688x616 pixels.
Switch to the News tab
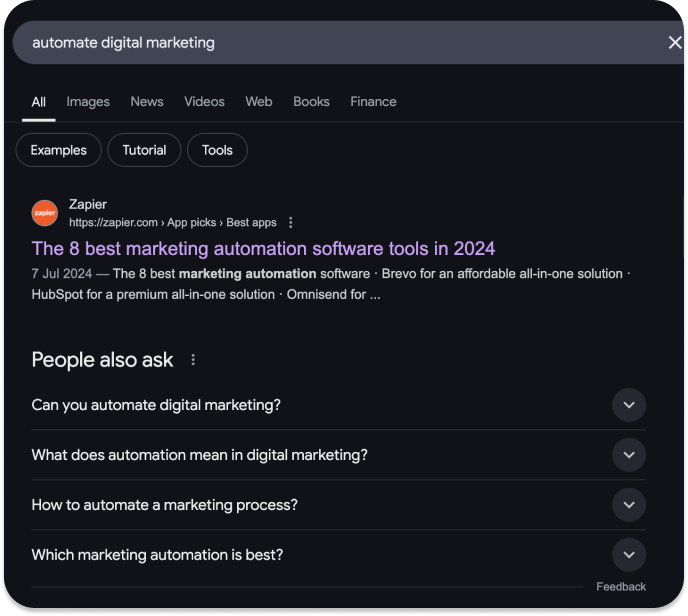click(147, 102)
